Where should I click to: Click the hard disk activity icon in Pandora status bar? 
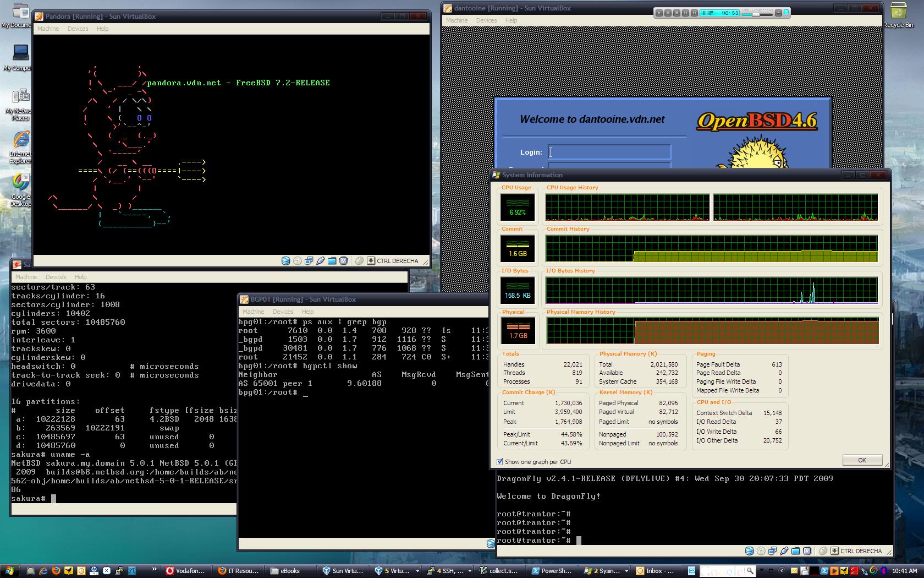click(285, 261)
